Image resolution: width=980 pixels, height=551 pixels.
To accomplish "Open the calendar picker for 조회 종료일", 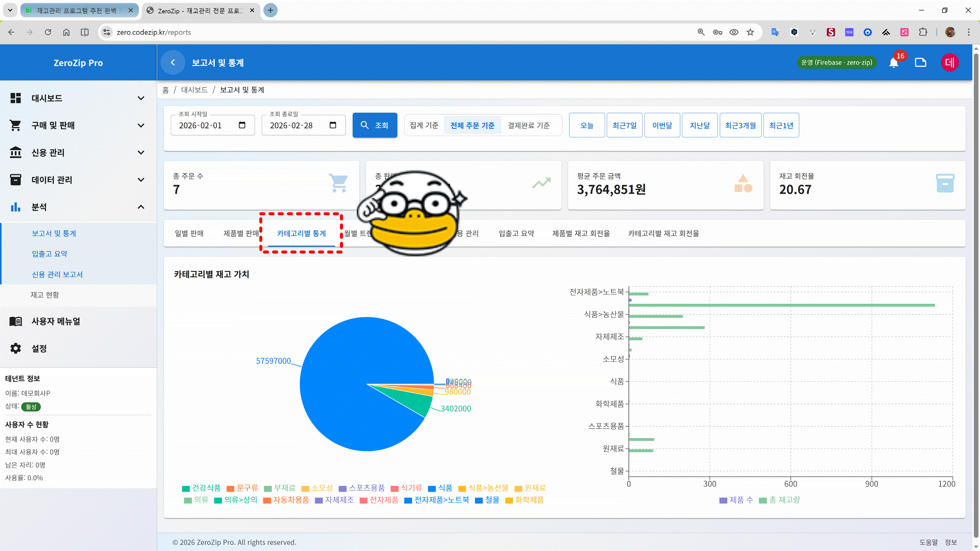I will click(x=333, y=125).
